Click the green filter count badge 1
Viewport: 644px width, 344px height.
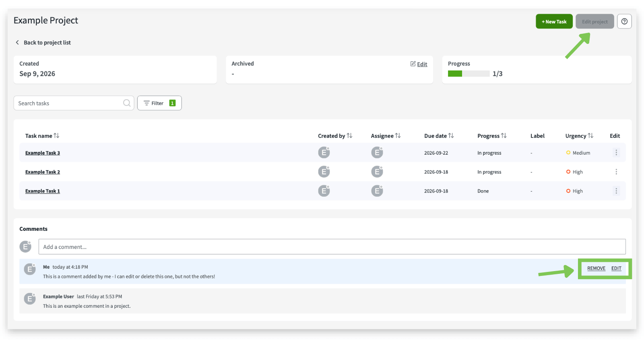tap(172, 103)
